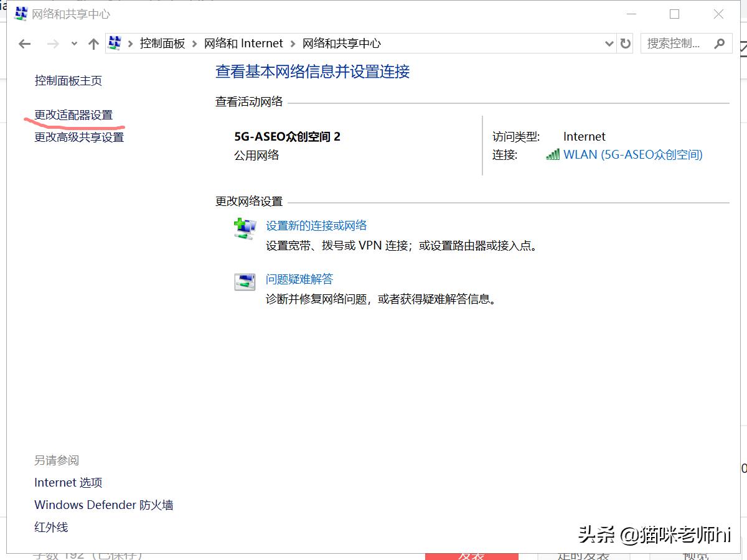This screenshot has width=747, height=560.
Task: Open 更改高级共享设置
Action: click(x=78, y=138)
